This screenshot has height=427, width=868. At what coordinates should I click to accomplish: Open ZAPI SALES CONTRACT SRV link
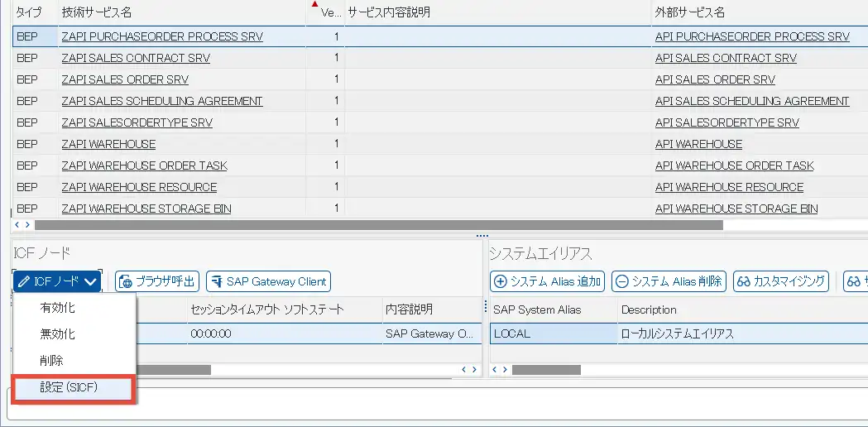tap(136, 58)
